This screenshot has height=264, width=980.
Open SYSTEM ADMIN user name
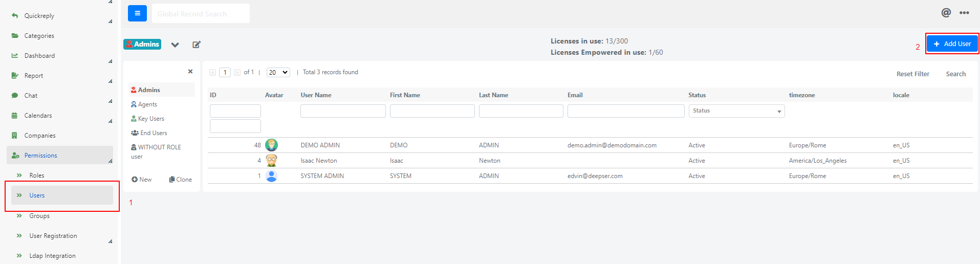click(322, 176)
